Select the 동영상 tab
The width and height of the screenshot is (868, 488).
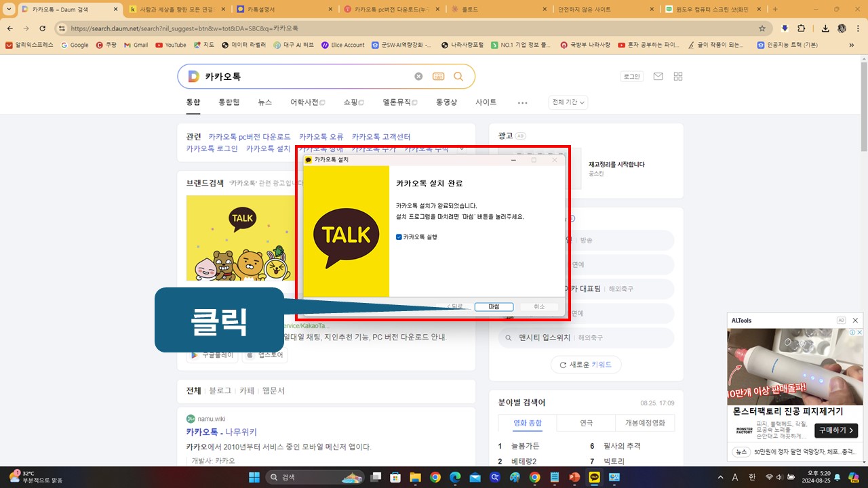[x=446, y=102]
